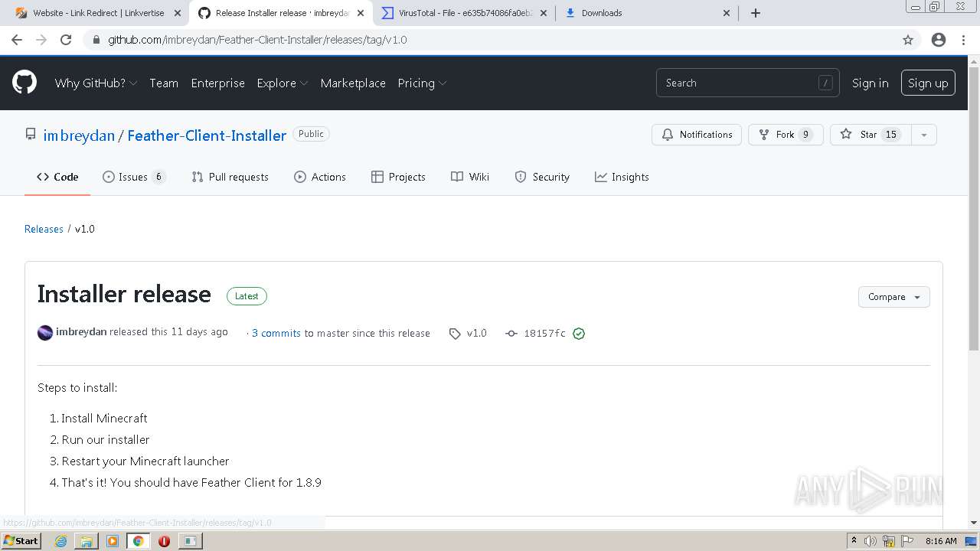Fork the repository
The width and height of the screenshot is (980, 551).
[x=786, y=135]
